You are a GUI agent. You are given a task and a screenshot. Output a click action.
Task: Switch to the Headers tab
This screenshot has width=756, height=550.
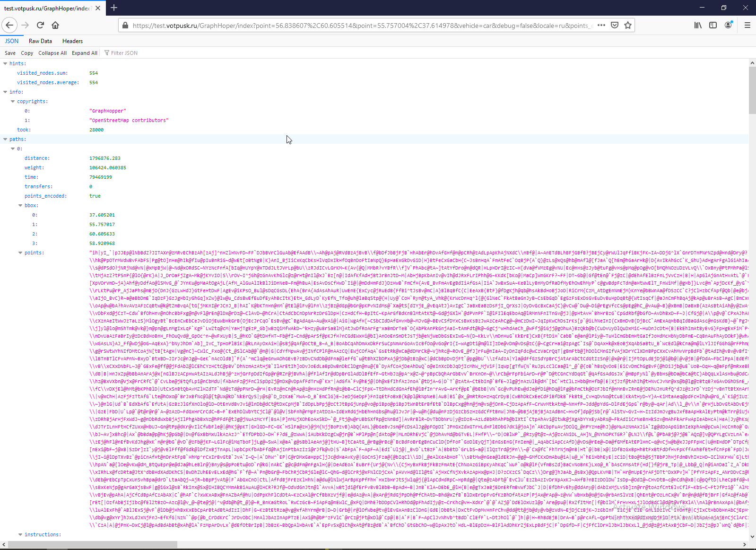(x=72, y=41)
